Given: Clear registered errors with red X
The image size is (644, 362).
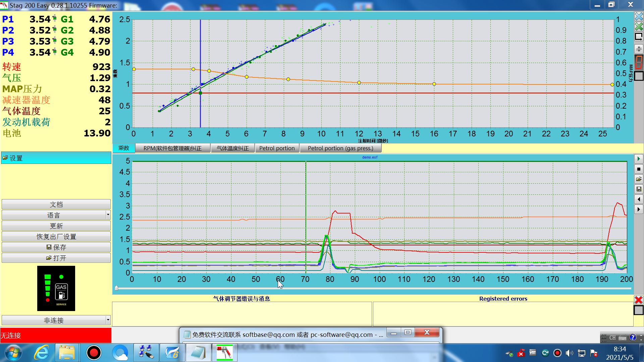Looking at the screenshot, I should 638,300.
